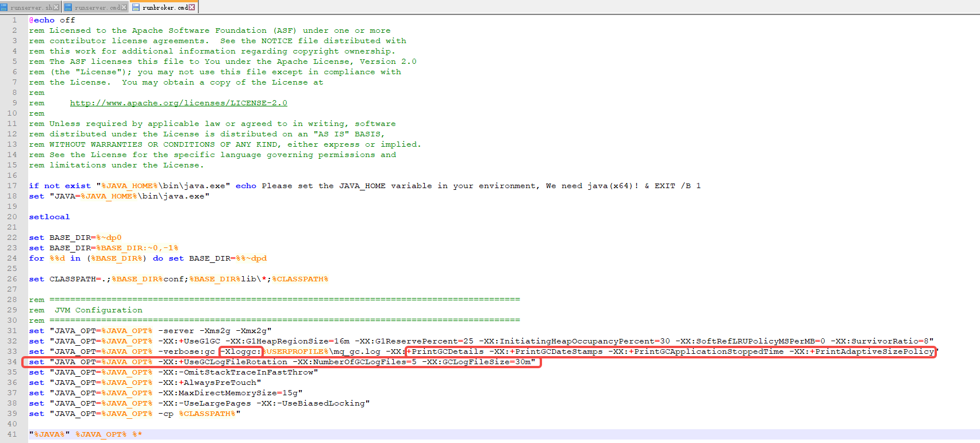This screenshot has width=980, height=443.
Task: Switch to the runserver.cmd tab
Action: pyautogui.click(x=95, y=7)
